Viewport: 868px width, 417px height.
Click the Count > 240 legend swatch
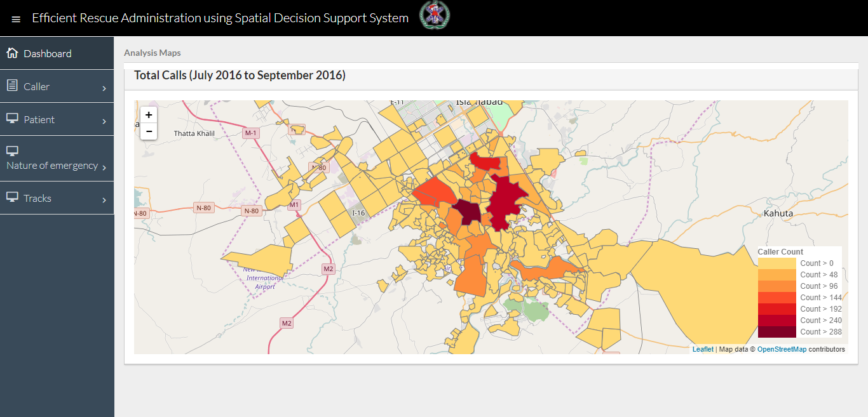(x=776, y=321)
